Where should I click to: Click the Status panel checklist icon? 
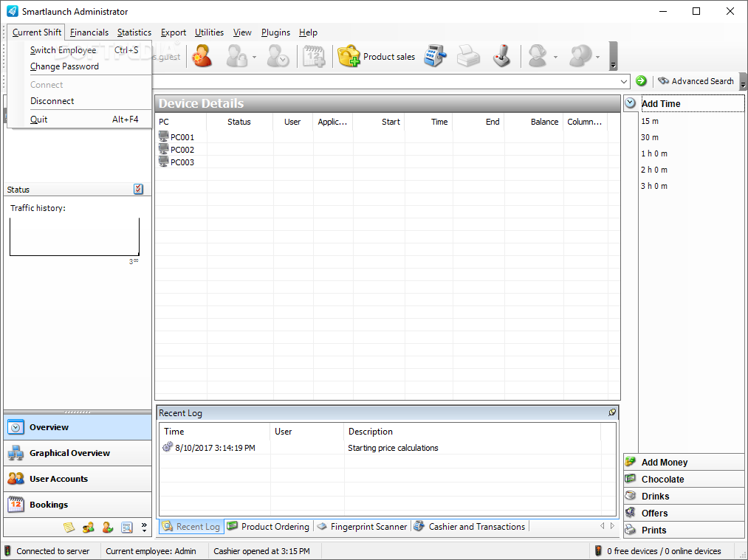[x=138, y=189]
